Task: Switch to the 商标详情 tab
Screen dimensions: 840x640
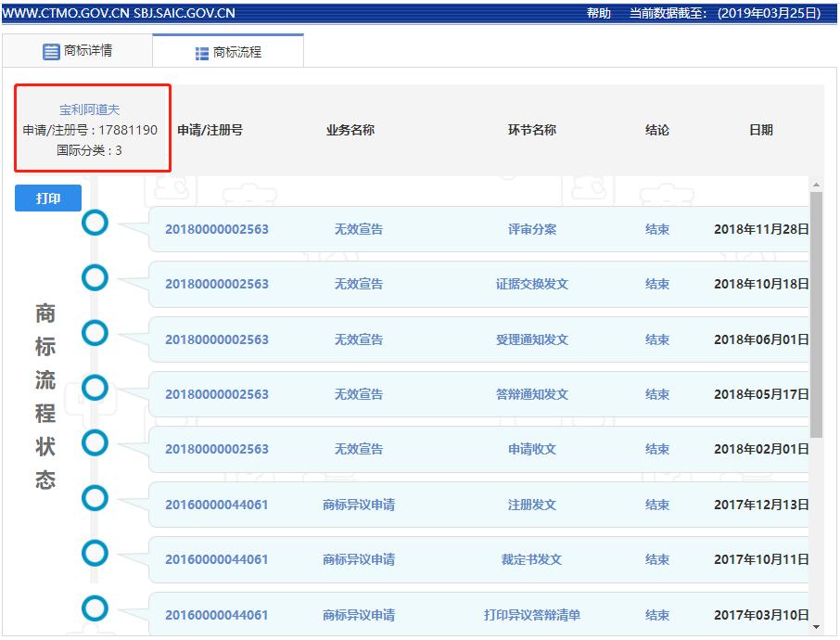Action: (78, 51)
